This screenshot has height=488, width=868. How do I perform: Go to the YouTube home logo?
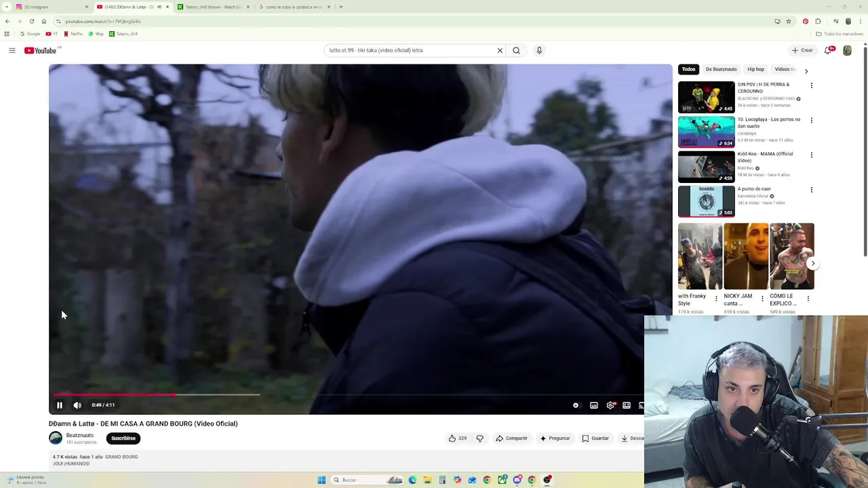pos(41,50)
